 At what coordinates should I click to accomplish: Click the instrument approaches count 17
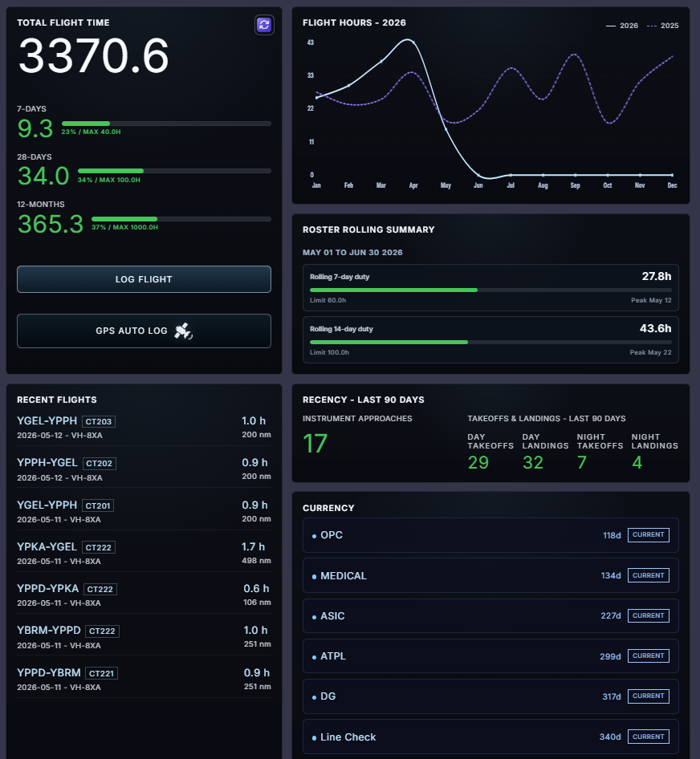click(315, 444)
